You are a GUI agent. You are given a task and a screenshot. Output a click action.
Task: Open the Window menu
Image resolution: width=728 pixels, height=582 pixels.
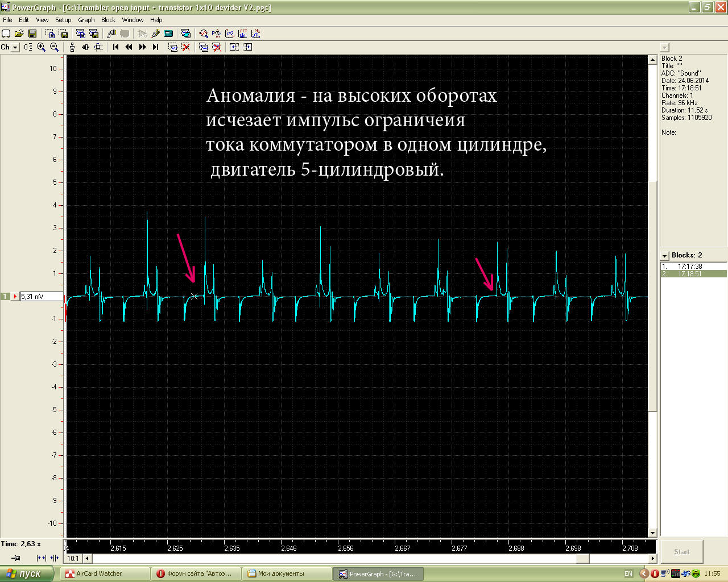133,20
